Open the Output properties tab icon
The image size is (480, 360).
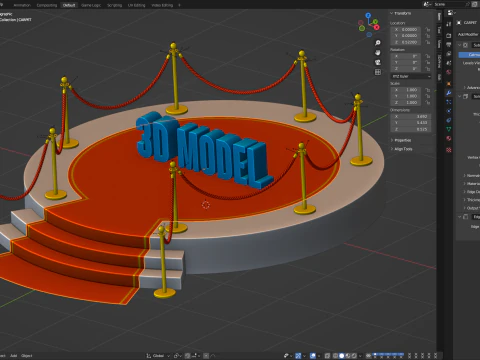[449, 45]
